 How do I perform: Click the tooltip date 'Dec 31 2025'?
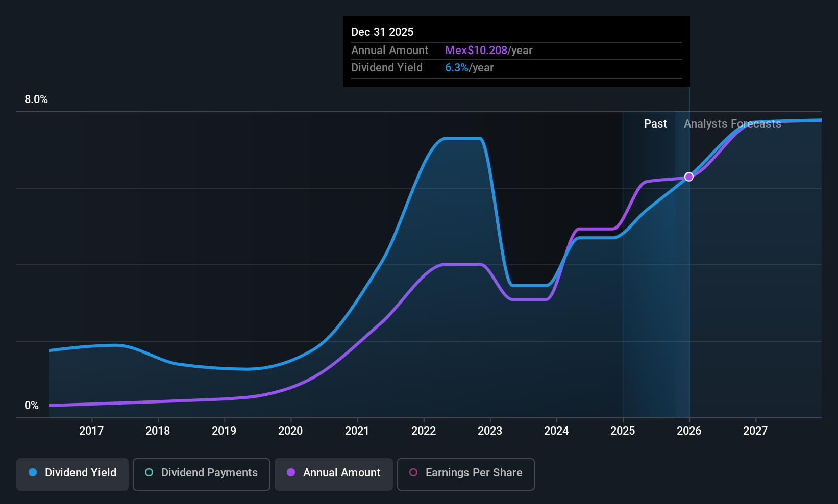[382, 32]
